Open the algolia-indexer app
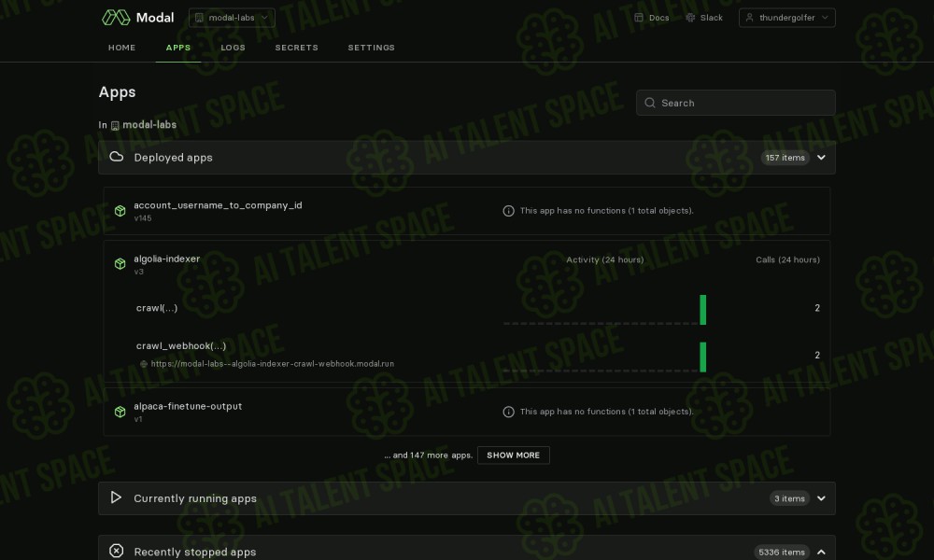Image resolution: width=934 pixels, height=560 pixels. 167,259
